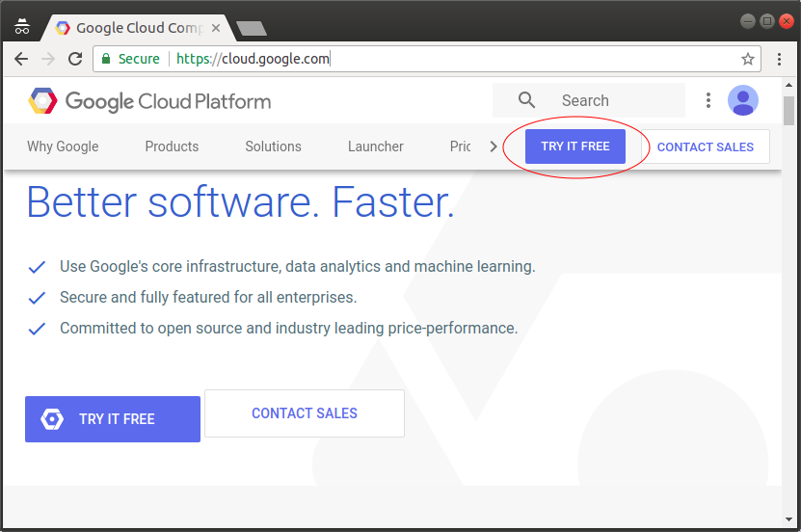Close the Google Cloud tab
Screen dimensions: 801x532
point(216,28)
